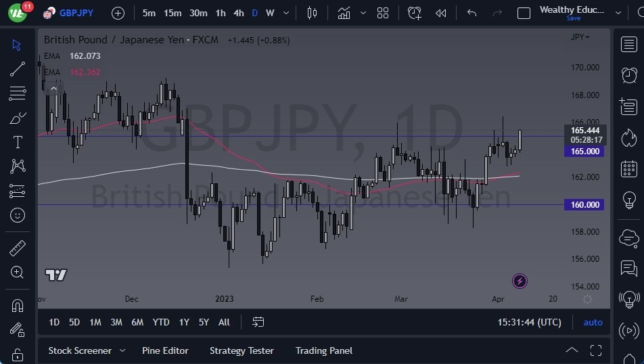This screenshot has height=364, width=644.
Task: Open the alerts panel
Action: pos(629,75)
